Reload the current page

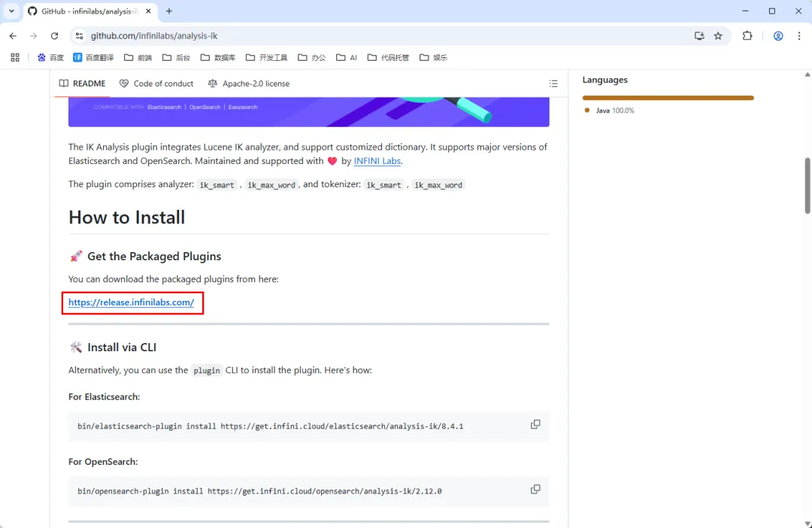[54, 36]
